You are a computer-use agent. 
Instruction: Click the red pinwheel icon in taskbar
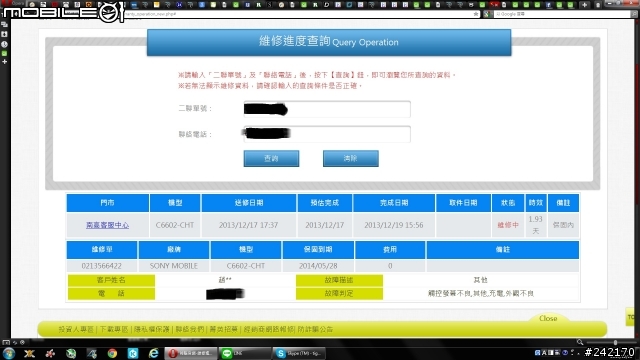pyautogui.click(x=50, y=353)
